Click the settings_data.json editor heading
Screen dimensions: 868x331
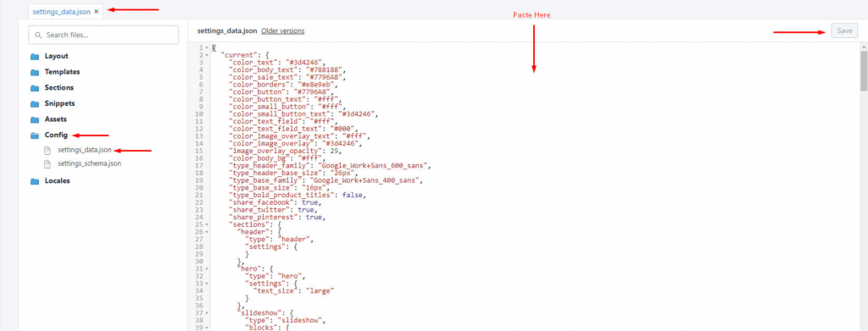coord(227,31)
